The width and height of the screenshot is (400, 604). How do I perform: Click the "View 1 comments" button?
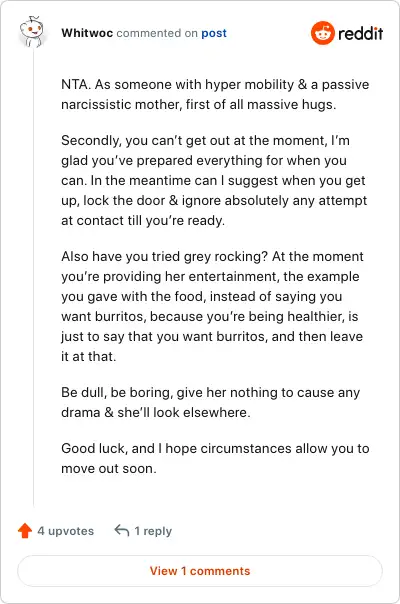200,571
